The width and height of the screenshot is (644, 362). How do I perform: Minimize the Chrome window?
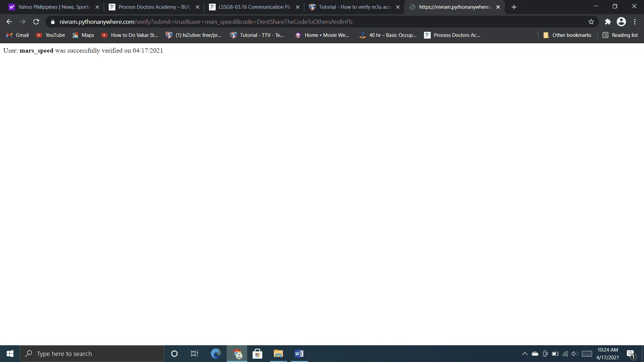pyautogui.click(x=596, y=6)
